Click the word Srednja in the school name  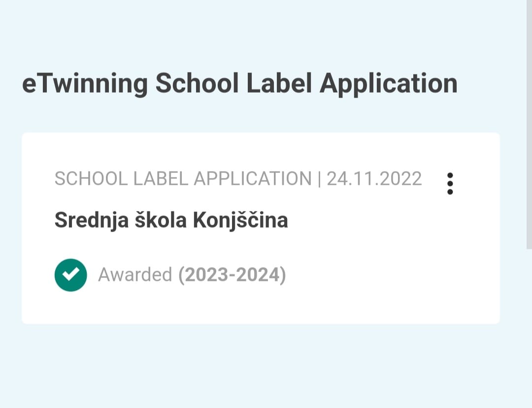pyautogui.click(x=92, y=221)
